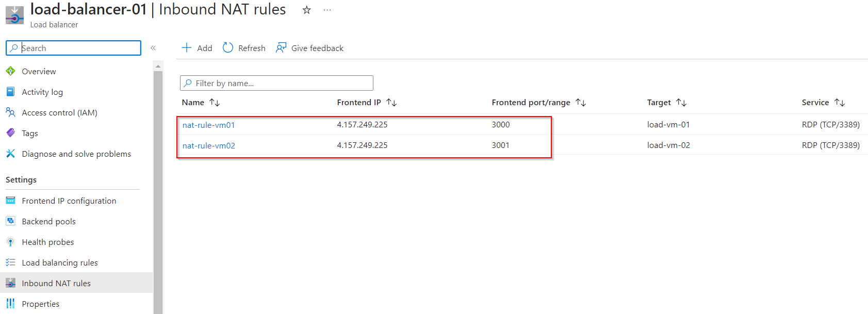Click the Diagnose and solve problems icon

click(10, 153)
